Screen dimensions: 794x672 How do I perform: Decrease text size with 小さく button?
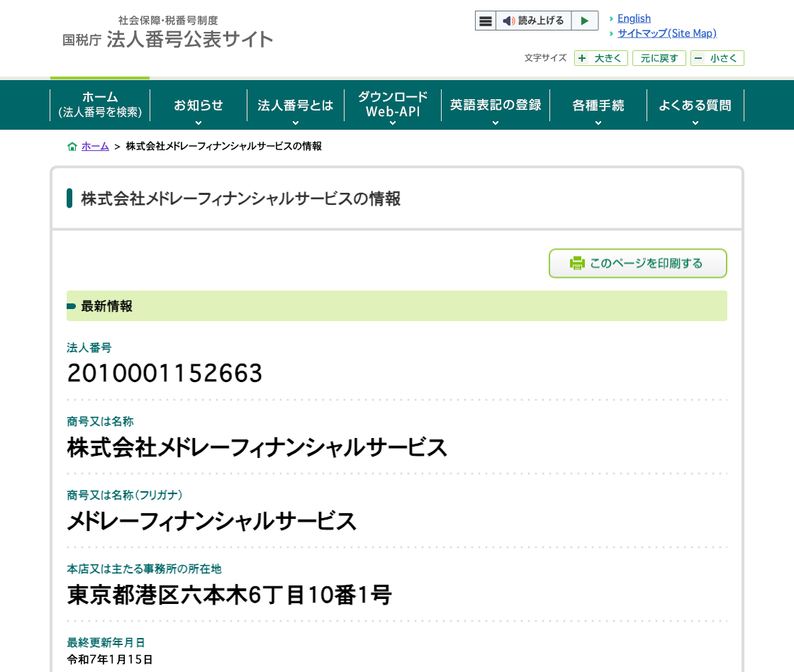point(717,58)
